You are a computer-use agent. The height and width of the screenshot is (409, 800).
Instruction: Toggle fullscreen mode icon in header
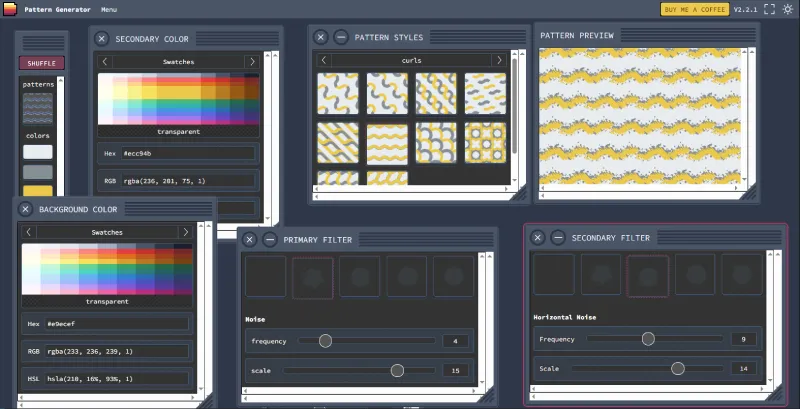click(769, 9)
